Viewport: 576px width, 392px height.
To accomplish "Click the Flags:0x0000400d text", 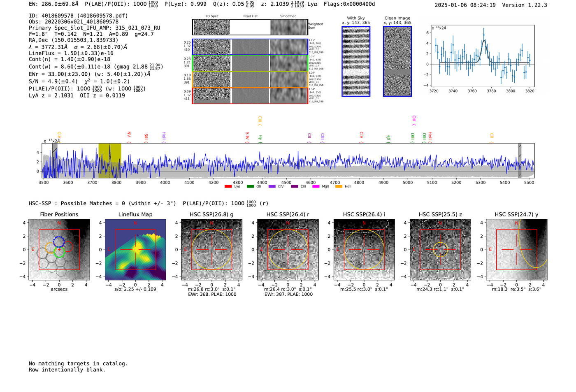I will (349, 4).
